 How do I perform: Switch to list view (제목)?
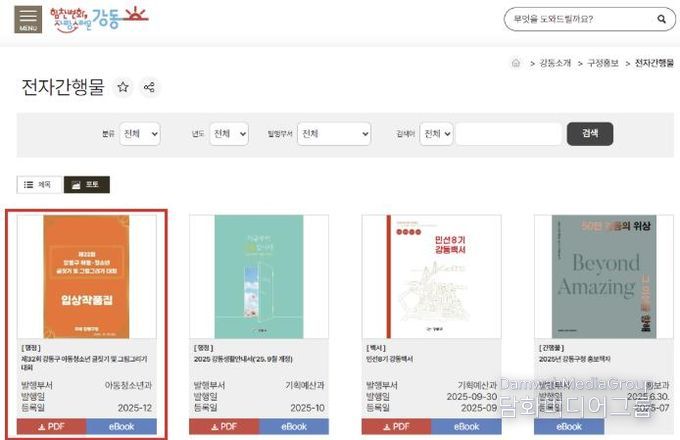pyautogui.click(x=38, y=185)
